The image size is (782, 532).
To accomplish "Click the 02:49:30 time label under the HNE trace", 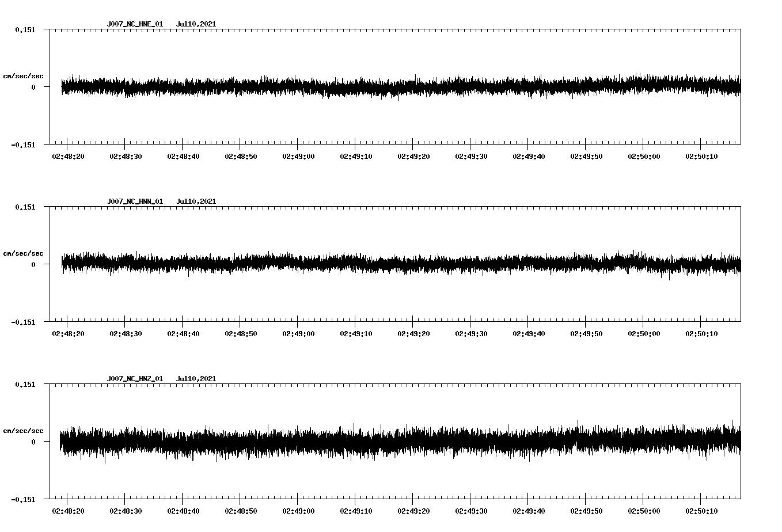I will [x=472, y=155].
